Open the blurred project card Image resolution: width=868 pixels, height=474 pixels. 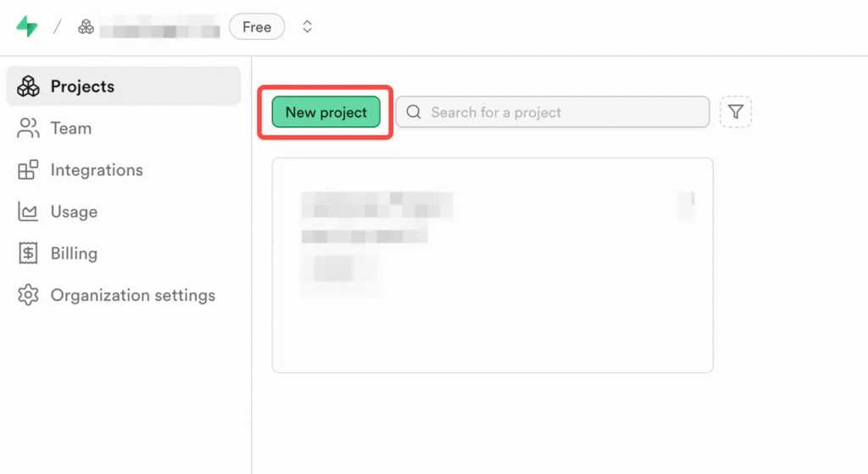(x=492, y=265)
